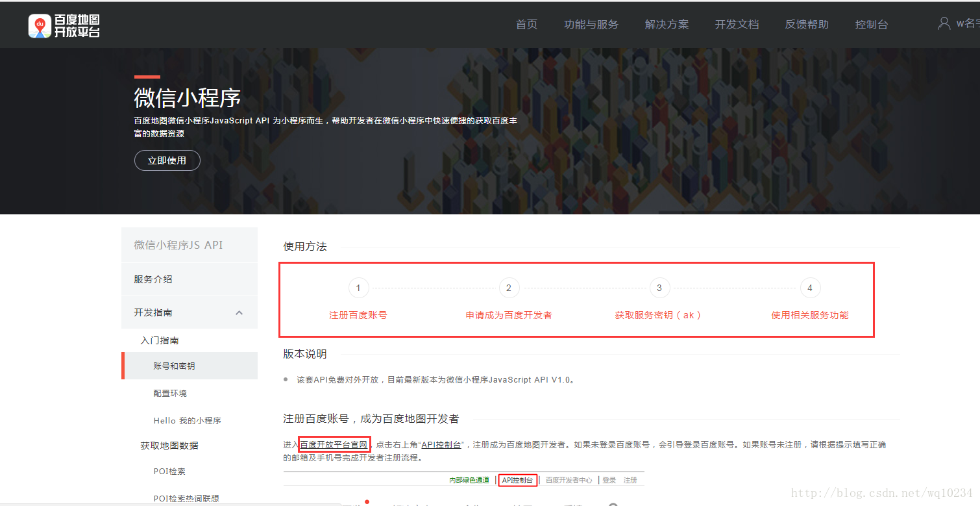Click the 获取服务密钥（ak） step label

(659, 315)
